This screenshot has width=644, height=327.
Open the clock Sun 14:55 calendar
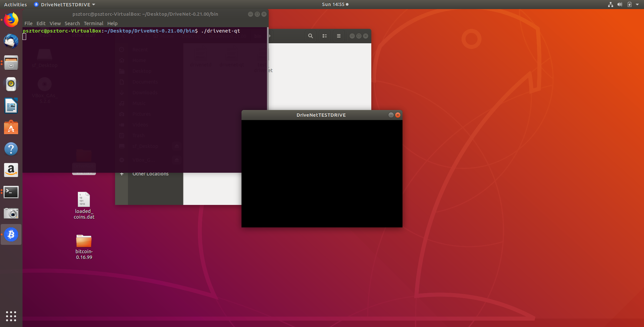335,4
